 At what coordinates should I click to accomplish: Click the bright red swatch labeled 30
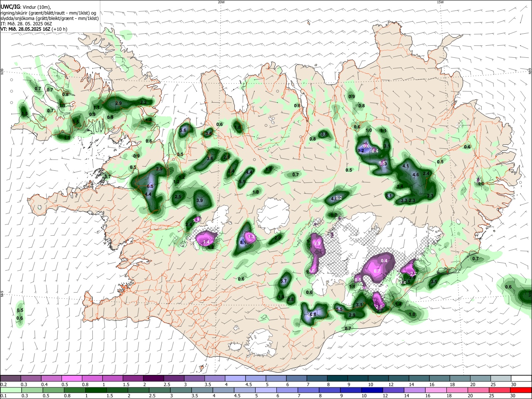click(x=521, y=390)
